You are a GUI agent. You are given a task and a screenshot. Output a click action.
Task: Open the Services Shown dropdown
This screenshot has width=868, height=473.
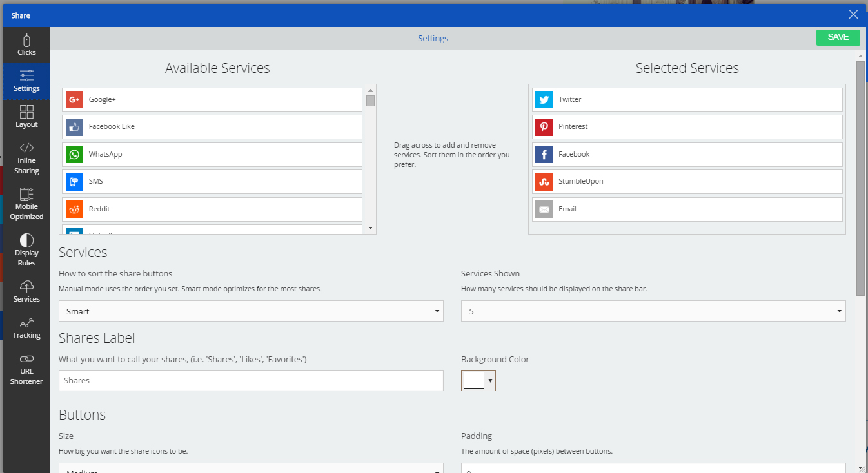click(653, 311)
